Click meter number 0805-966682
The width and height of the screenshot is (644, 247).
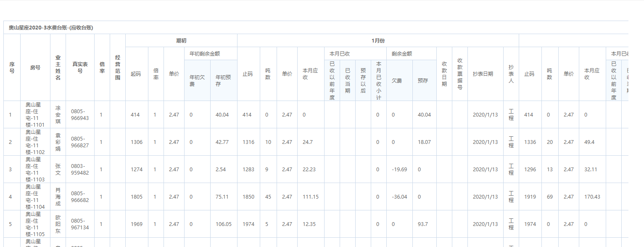tap(80, 197)
